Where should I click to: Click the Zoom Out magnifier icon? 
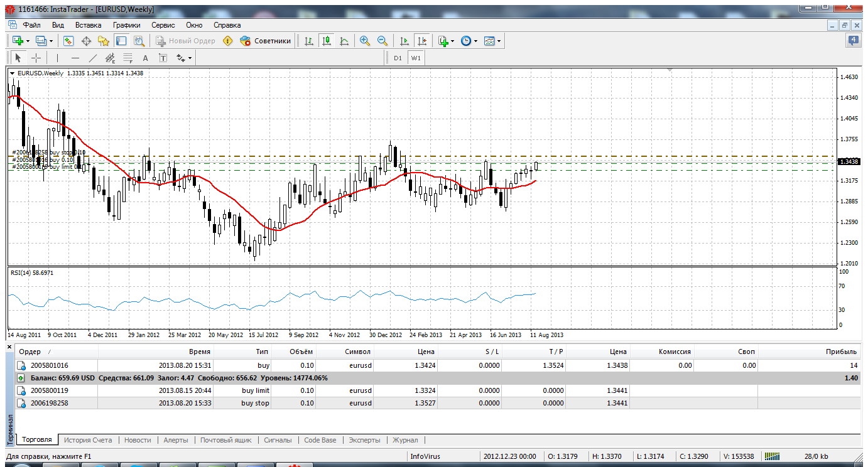382,41
